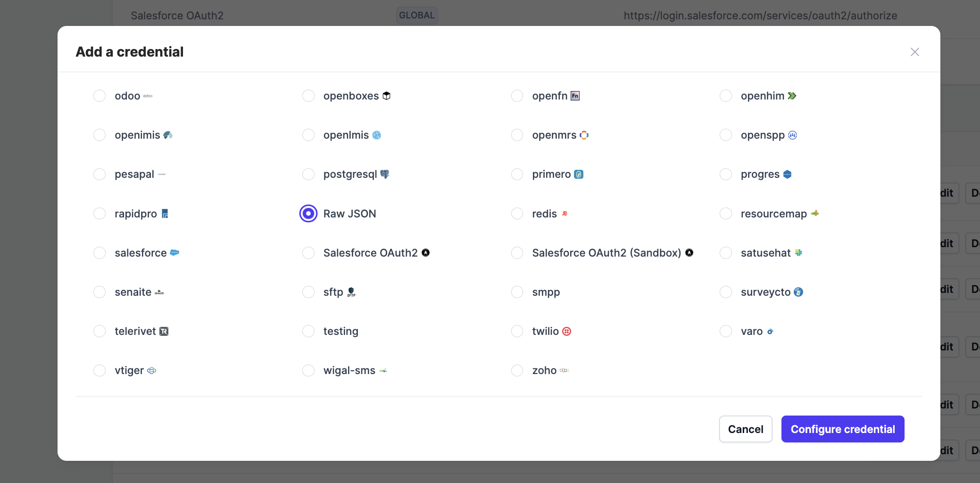Image resolution: width=980 pixels, height=483 pixels.
Task: Click the Cancel button
Action: [x=746, y=429]
